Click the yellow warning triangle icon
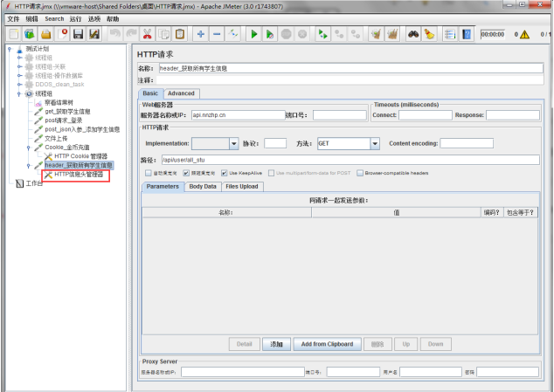The image size is (554, 392). pos(523,35)
